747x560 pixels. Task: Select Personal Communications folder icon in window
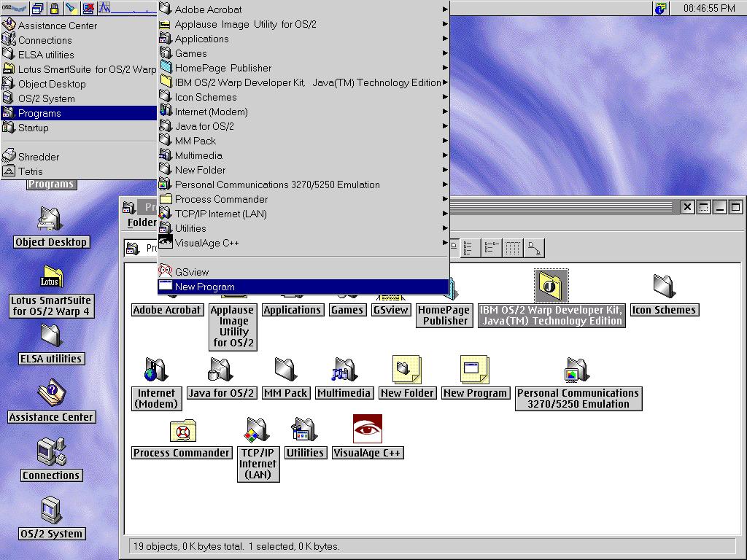578,370
